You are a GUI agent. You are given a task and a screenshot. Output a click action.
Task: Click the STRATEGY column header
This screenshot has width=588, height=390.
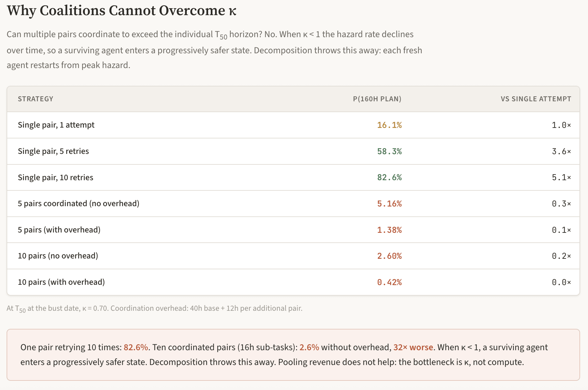(36, 99)
